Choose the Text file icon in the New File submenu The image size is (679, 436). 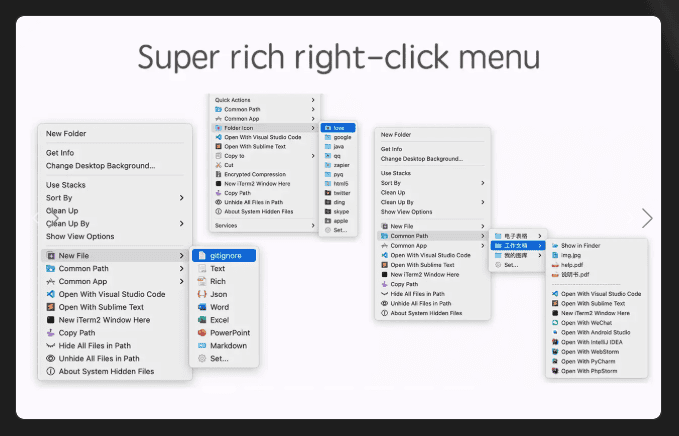(202, 268)
